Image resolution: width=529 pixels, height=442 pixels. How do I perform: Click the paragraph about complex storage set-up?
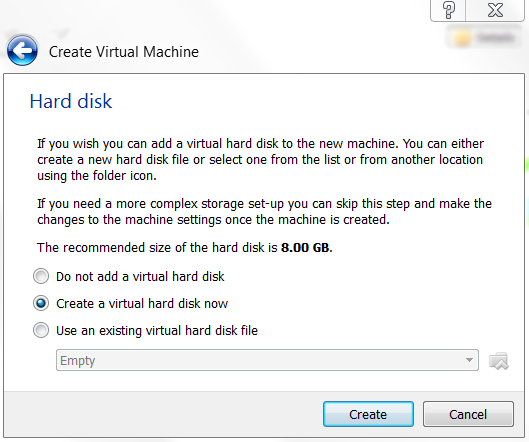[x=264, y=212]
